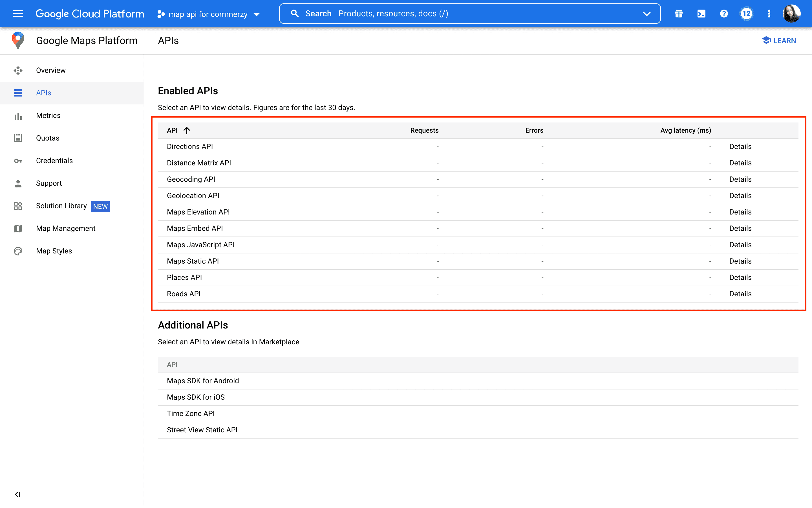812x508 pixels.
Task: Sort by Errors column header
Action: (x=534, y=130)
